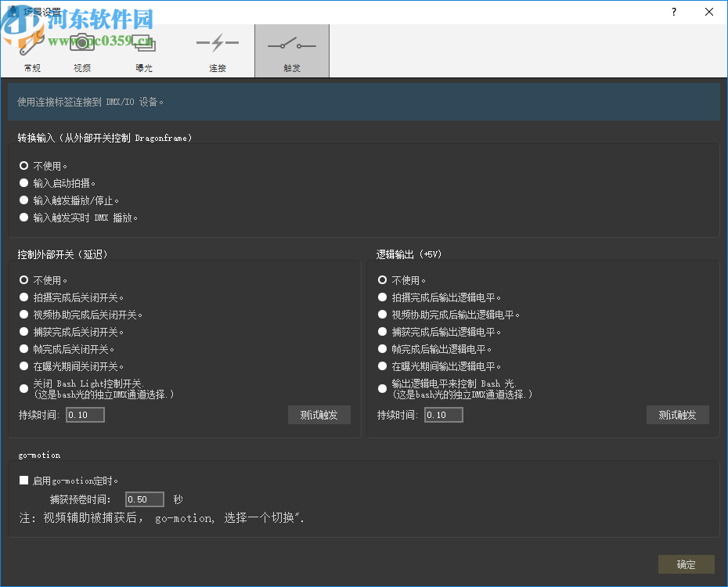Click the left 持续时间 0.10 field

[x=85, y=415]
